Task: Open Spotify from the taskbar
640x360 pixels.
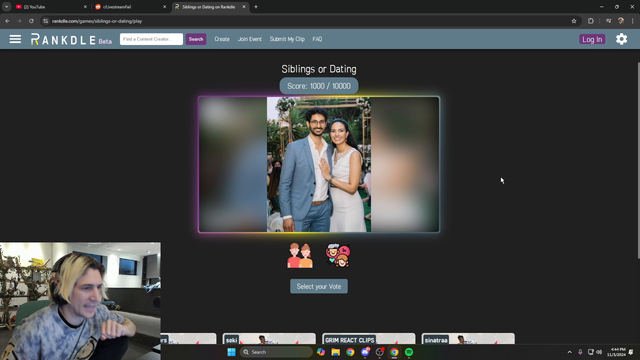Action: pyautogui.click(x=409, y=352)
